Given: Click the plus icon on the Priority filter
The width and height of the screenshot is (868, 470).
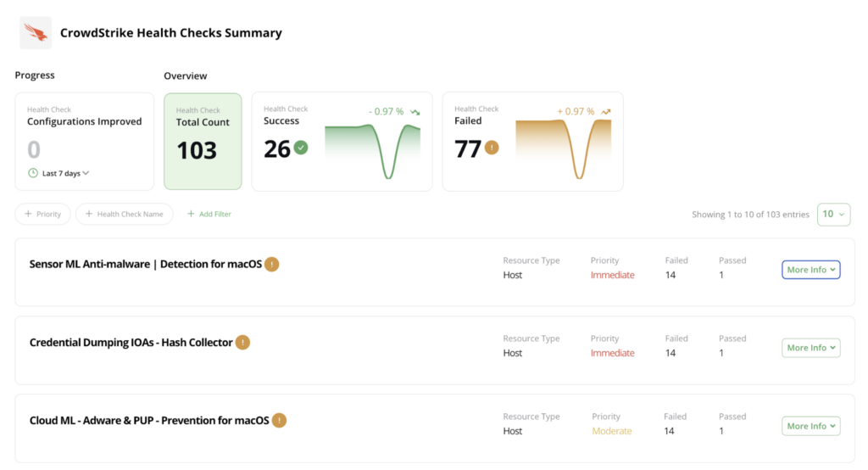Looking at the screenshot, I should (x=28, y=214).
